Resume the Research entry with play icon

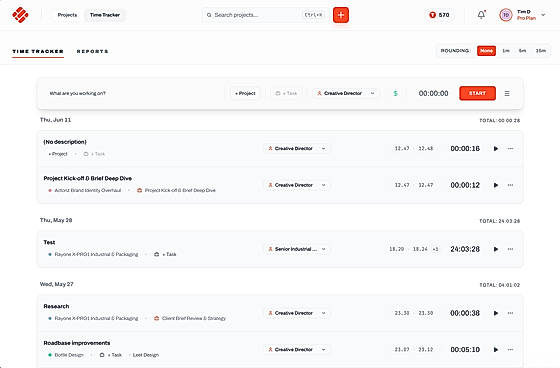496,313
